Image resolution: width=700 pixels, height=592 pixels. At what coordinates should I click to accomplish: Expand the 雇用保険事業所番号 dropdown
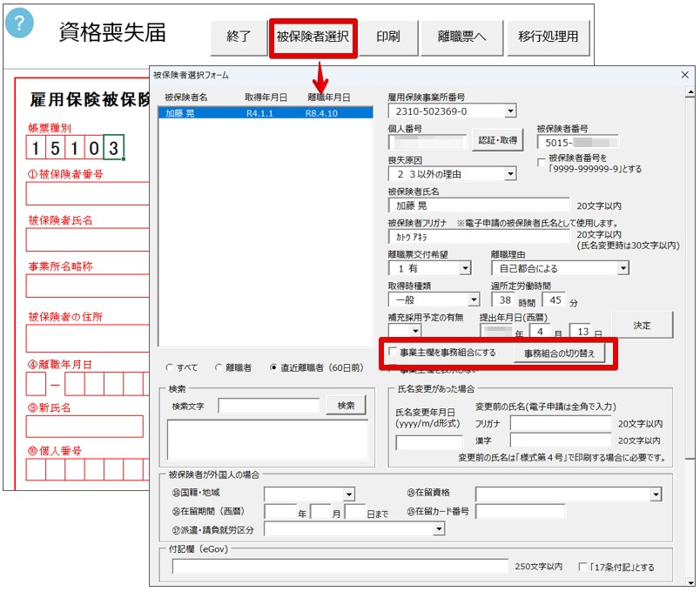[509, 111]
